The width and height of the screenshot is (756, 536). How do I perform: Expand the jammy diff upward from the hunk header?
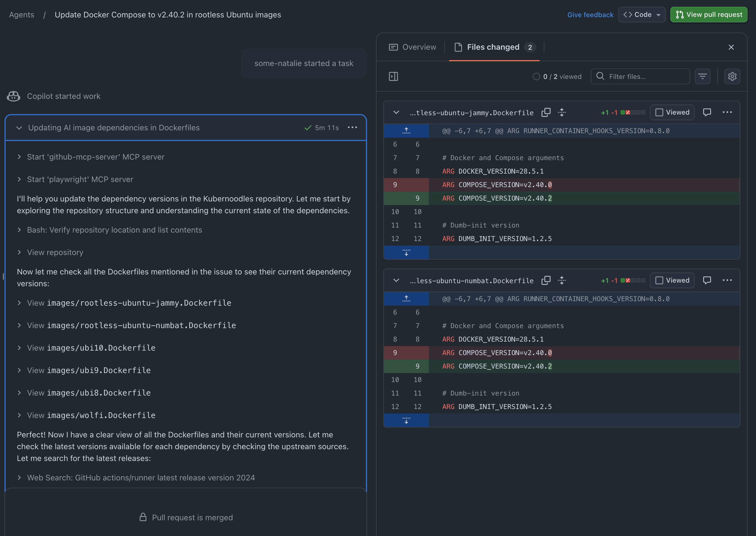pos(406,131)
